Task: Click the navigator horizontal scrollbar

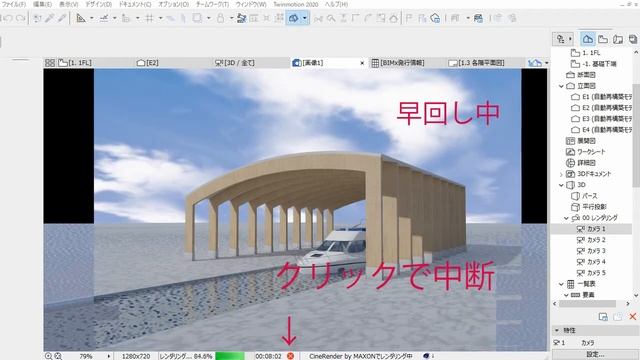Action: pos(587,304)
